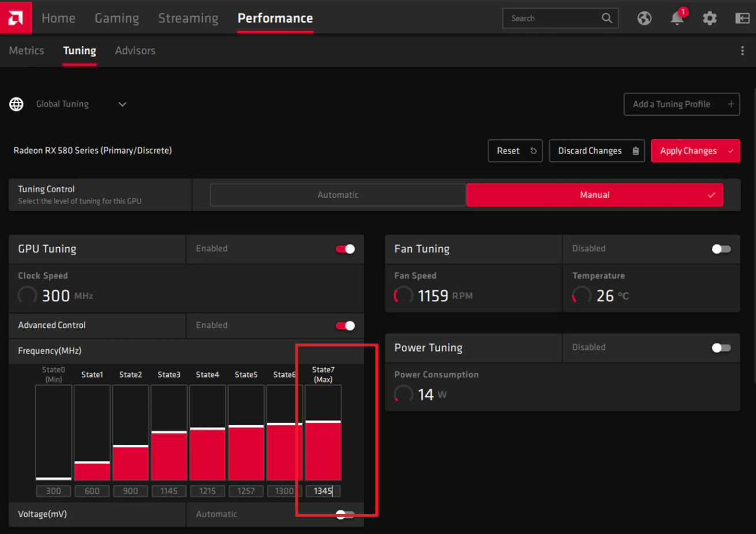The image size is (756, 534).
Task: Click the Clock Speed 300 MHz reading
Action: point(56,296)
